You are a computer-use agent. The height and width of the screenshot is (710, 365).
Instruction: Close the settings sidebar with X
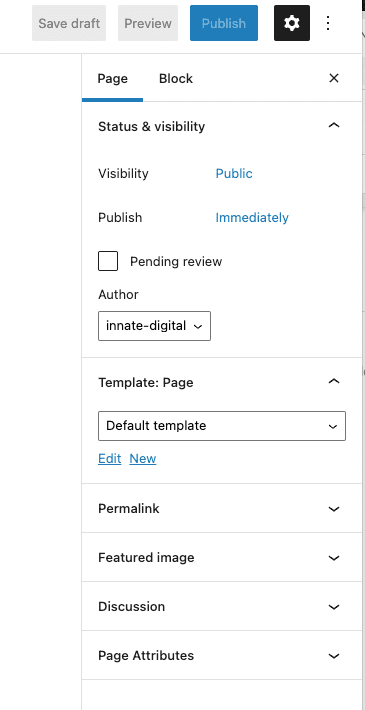tap(334, 78)
